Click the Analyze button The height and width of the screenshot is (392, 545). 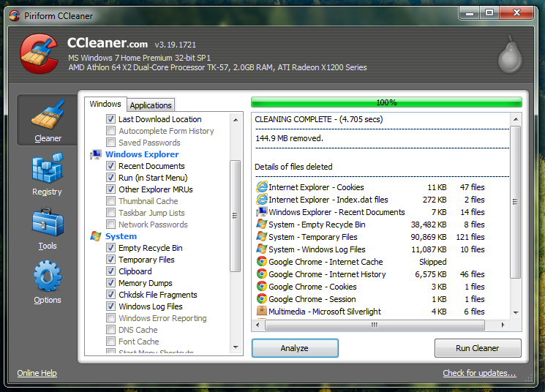point(295,348)
